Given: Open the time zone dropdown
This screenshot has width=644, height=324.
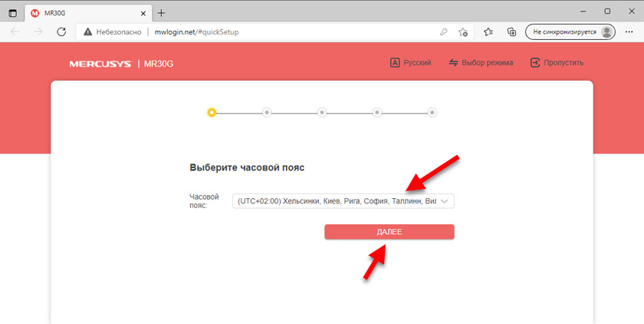Looking at the screenshot, I should pos(343,201).
